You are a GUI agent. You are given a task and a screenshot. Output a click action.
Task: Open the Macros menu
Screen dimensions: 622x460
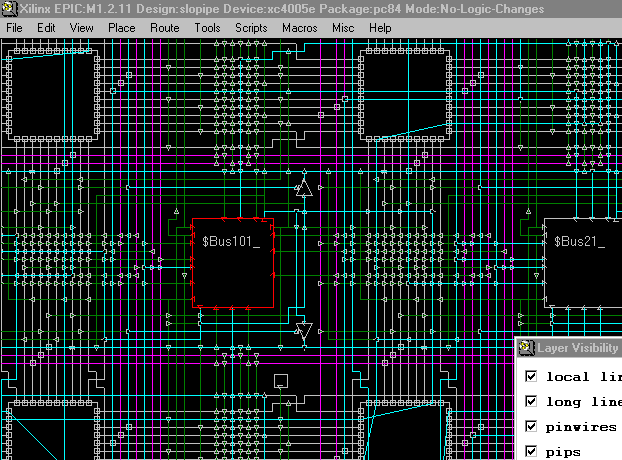coord(299,28)
